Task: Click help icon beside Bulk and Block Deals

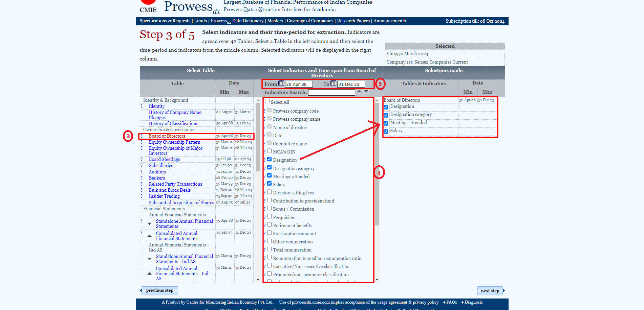Action: (x=142, y=190)
